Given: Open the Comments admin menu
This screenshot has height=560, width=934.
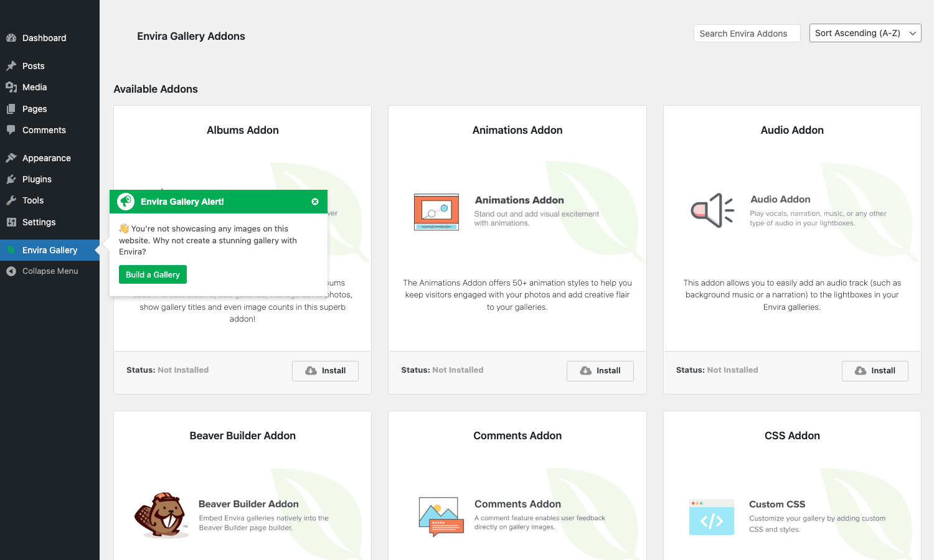Looking at the screenshot, I should pyautogui.click(x=50, y=130).
